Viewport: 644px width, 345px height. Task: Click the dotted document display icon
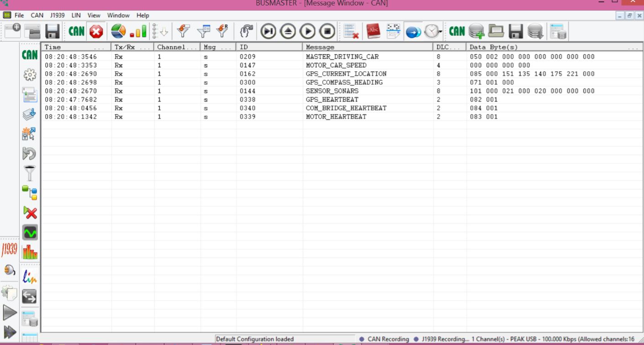(393, 31)
